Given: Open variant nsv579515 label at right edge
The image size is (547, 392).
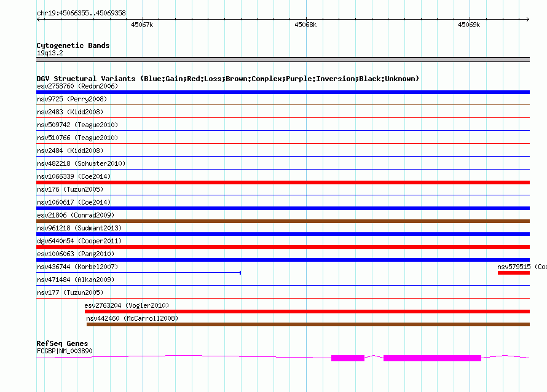Looking at the screenshot, I should (522, 267).
